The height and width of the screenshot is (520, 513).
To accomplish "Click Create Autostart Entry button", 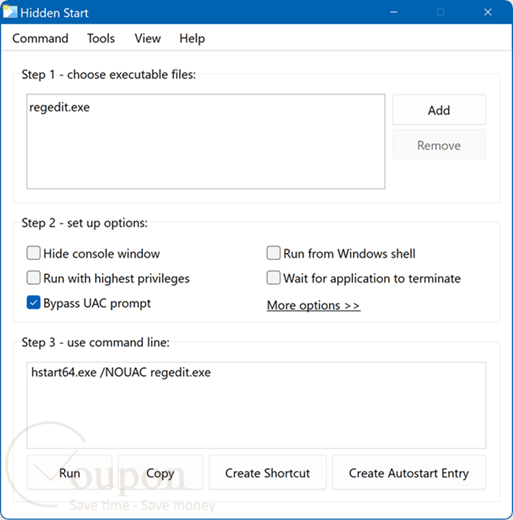I will coord(409,473).
